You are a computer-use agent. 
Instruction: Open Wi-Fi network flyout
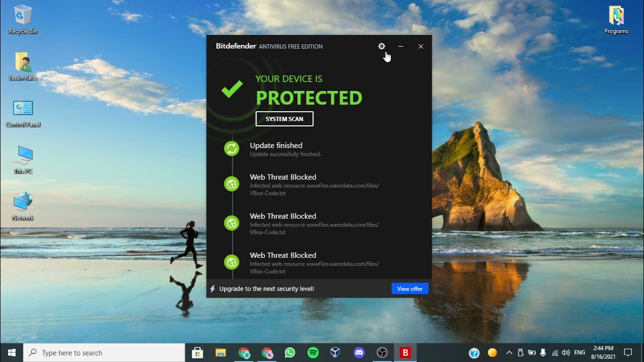(555, 353)
